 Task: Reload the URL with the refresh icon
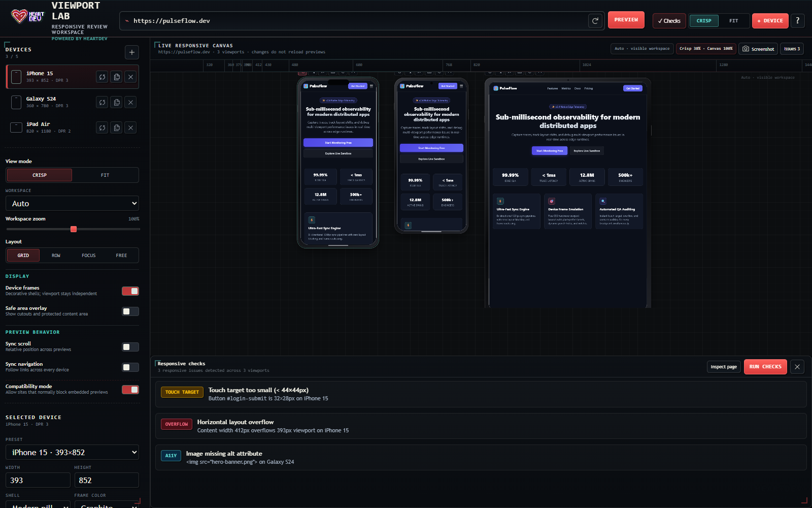click(595, 21)
